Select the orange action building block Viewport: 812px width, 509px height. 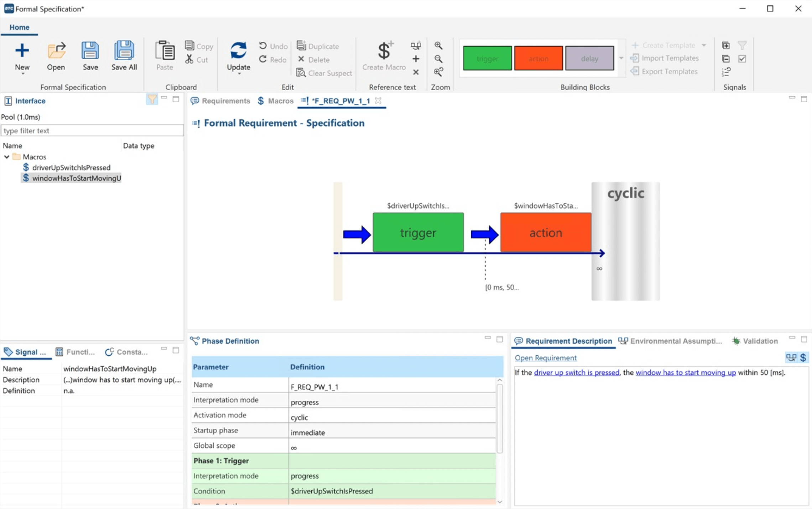(x=538, y=58)
